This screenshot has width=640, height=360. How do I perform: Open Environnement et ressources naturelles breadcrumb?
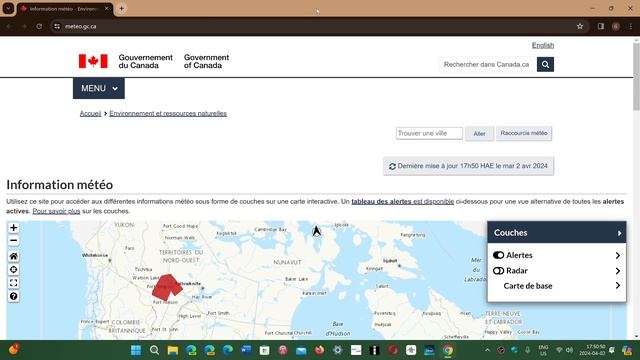click(x=168, y=113)
